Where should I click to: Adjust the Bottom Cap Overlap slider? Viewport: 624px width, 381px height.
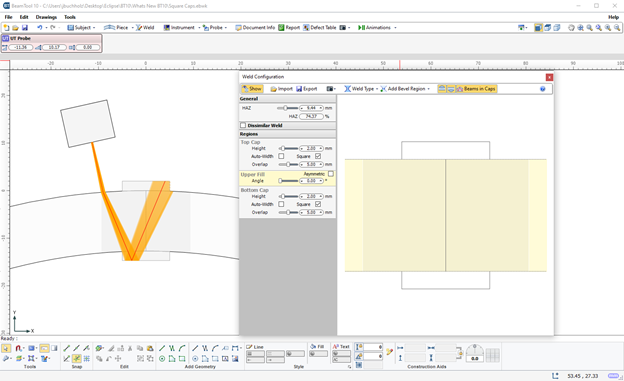[289, 213]
